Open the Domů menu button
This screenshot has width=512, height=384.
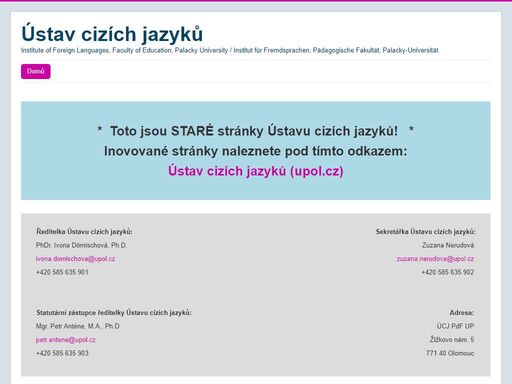click(x=36, y=71)
